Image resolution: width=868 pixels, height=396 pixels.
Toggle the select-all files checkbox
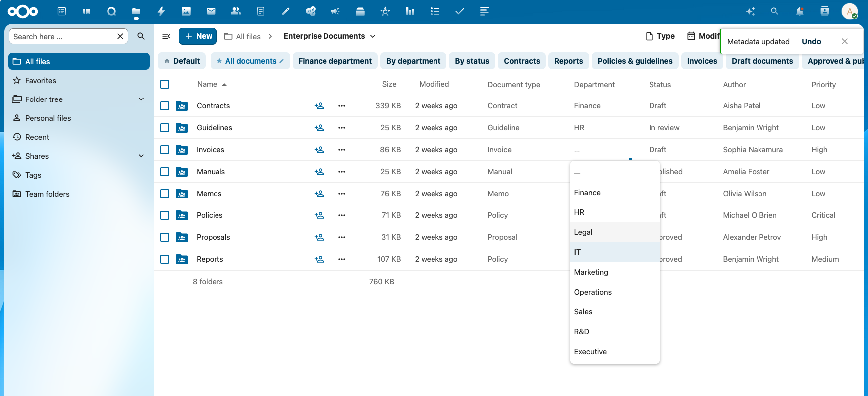[165, 84]
